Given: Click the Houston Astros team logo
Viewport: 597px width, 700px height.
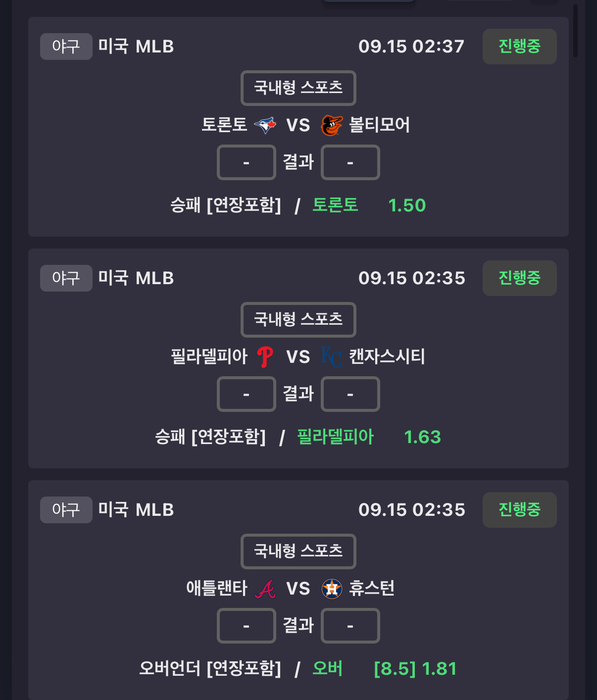Looking at the screenshot, I should point(332,589).
